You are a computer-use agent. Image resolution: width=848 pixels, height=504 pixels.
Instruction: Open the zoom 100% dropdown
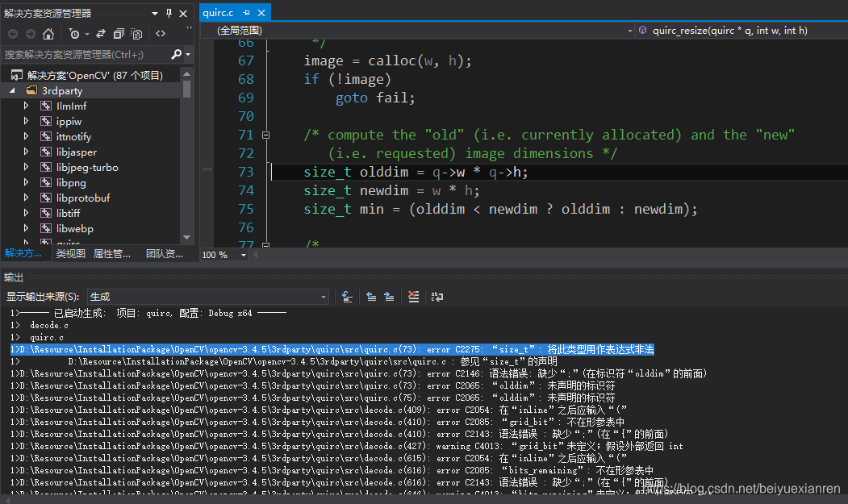pos(243,255)
